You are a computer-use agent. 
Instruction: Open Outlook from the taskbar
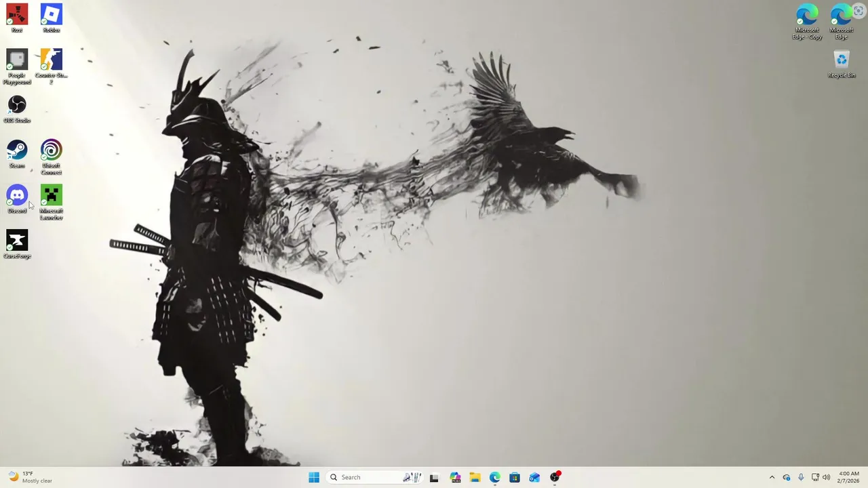(534, 477)
